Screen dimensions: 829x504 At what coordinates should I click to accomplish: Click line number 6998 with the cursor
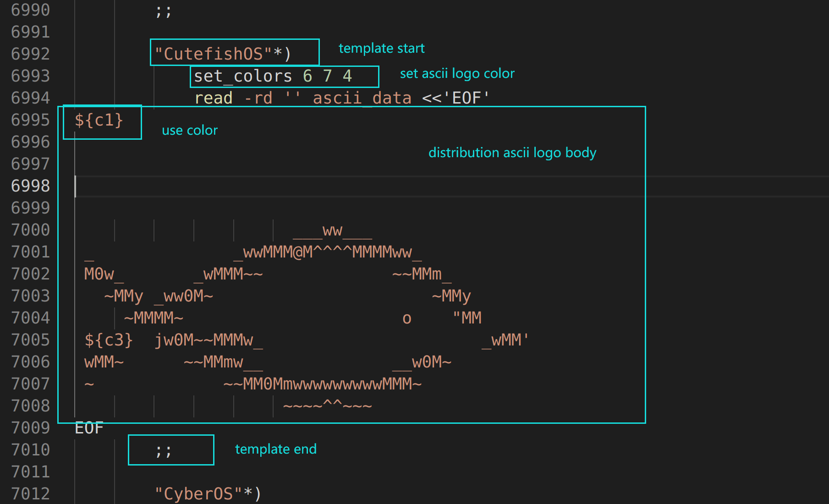[x=30, y=186]
